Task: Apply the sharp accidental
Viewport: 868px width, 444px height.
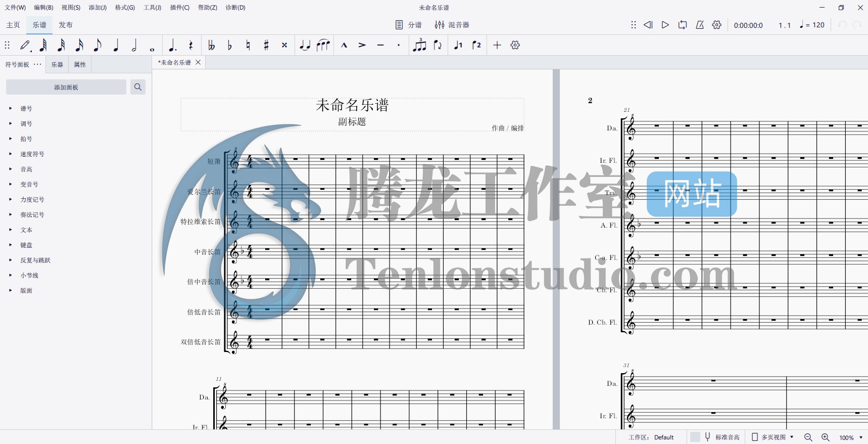Action: 266,46
